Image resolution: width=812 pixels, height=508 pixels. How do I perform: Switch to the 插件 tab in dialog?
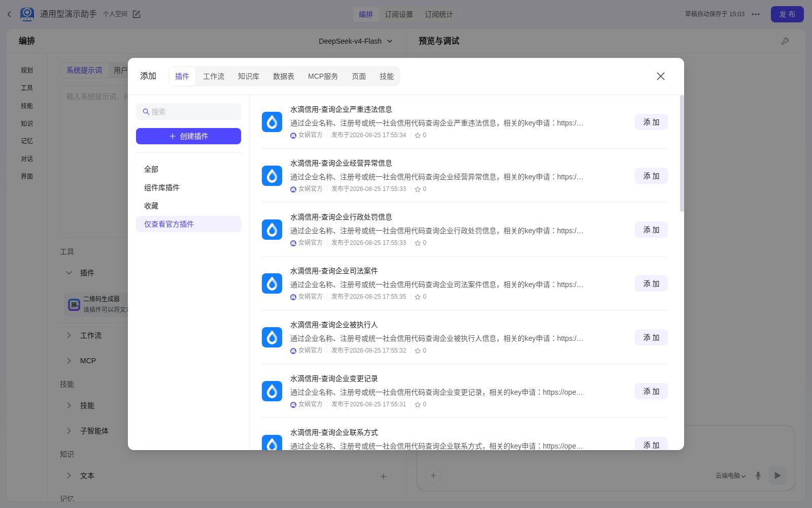tap(182, 76)
